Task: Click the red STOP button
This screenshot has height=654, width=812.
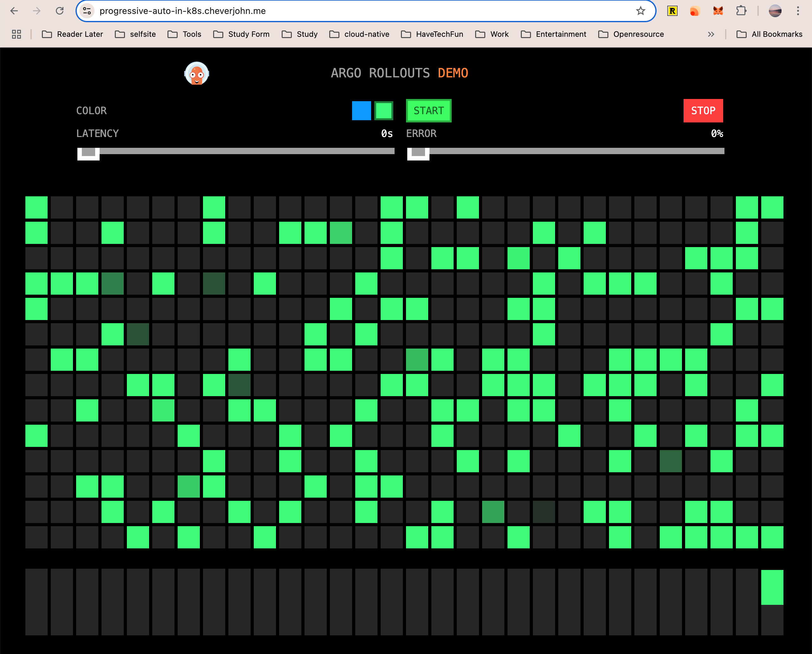Action: point(703,111)
